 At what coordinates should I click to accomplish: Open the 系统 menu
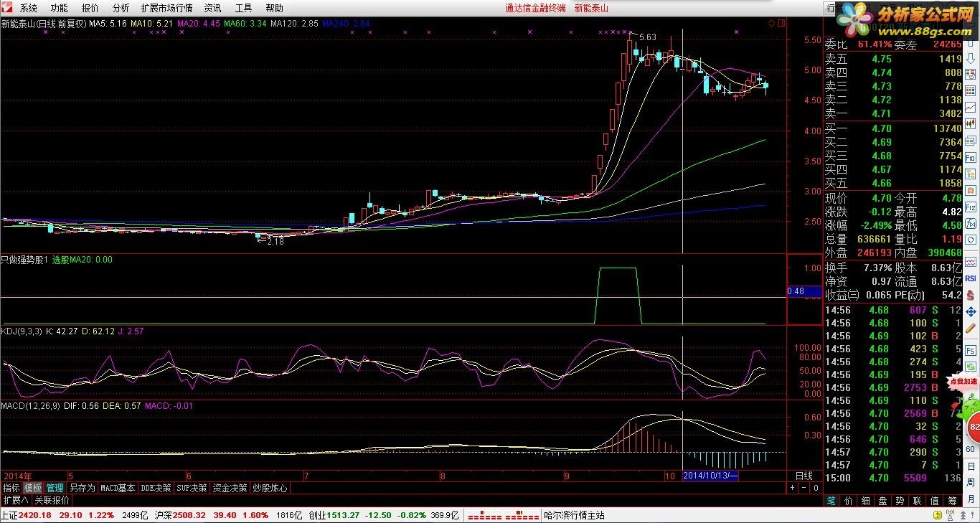tap(28, 8)
